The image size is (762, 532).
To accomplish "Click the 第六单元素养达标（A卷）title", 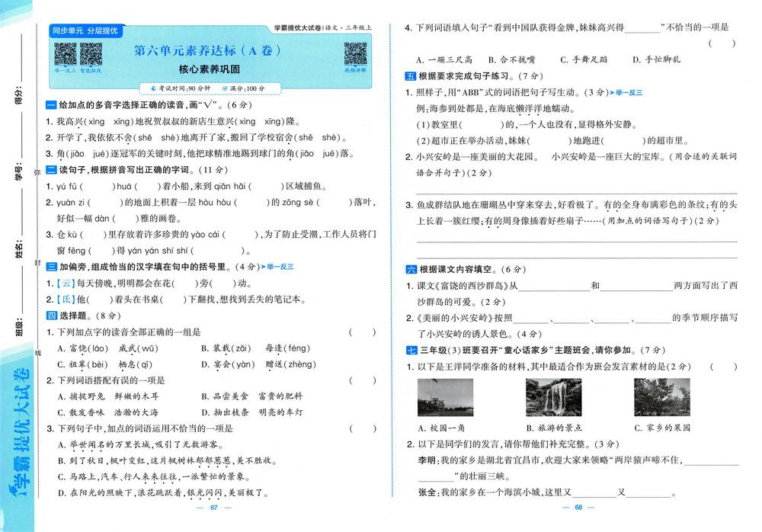I will click(x=207, y=52).
